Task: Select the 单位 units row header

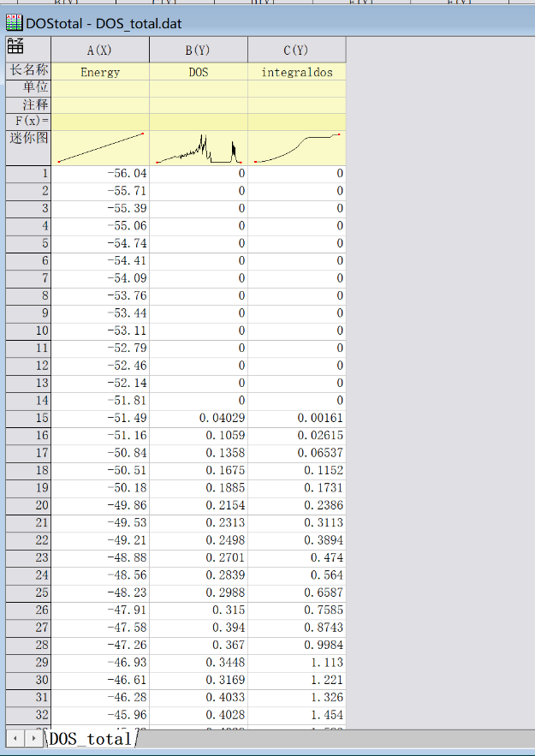Action: tap(28, 88)
